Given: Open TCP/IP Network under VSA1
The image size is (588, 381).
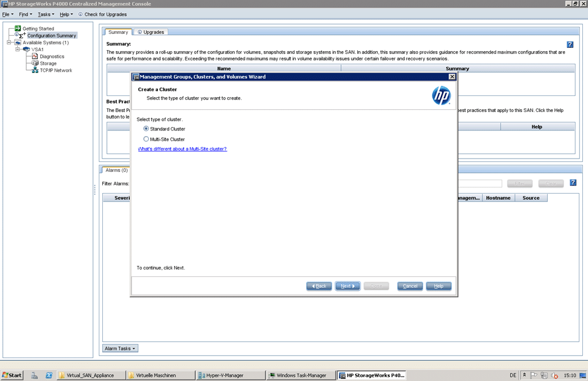Looking at the screenshot, I should click(56, 70).
